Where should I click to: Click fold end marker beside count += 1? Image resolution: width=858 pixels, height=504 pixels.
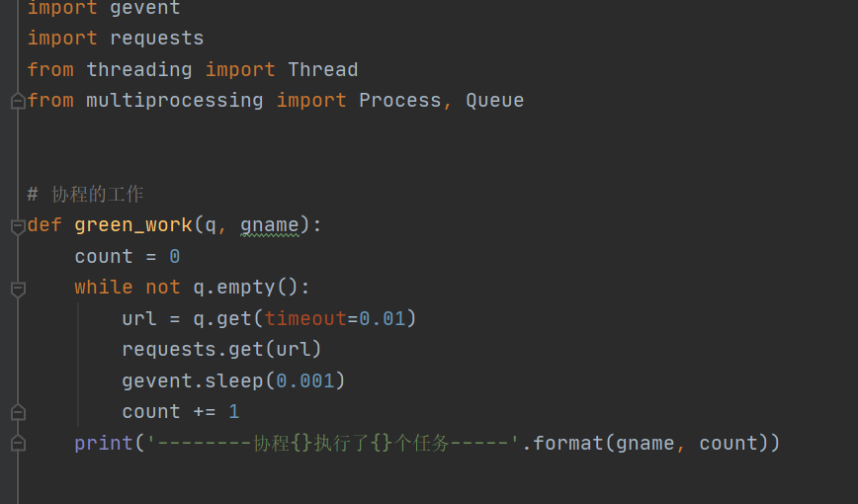tap(17, 412)
